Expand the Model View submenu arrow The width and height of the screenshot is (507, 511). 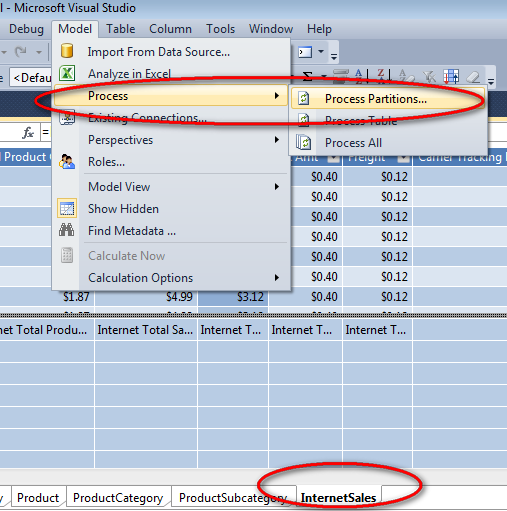click(277, 187)
